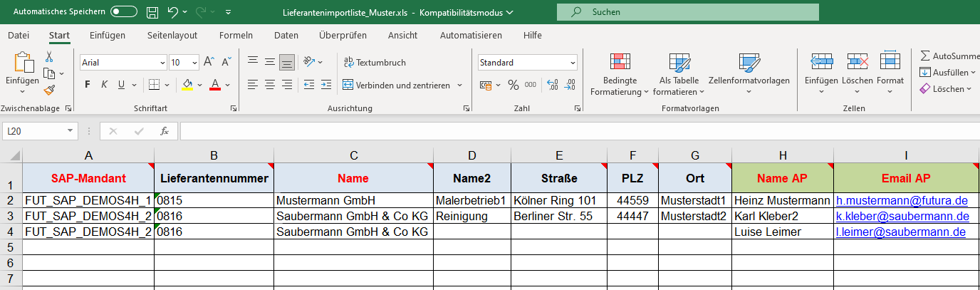Image resolution: width=980 pixels, height=290 pixels.
Task: Open the h.mustermann@futura.de email link
Action: [901, 201]
